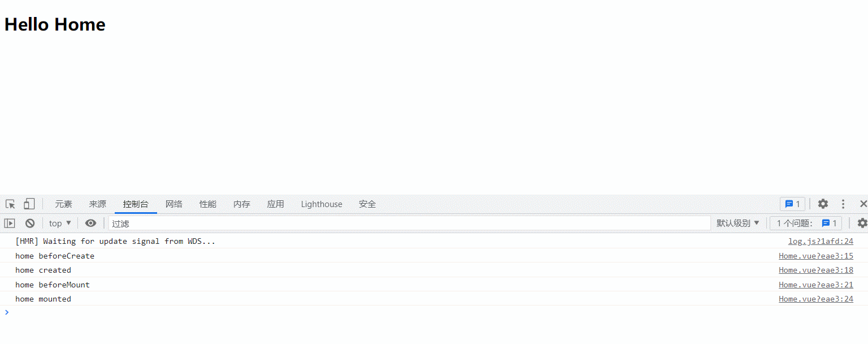Click the blue issues badge in tab bar
The height and width of the screenshot is (344, 868).
[x=792, y=204]
